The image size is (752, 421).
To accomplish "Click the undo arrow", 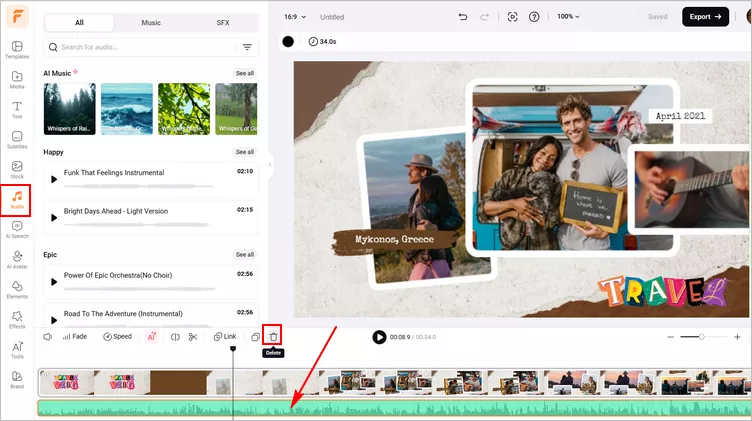I will coord(463,17).
